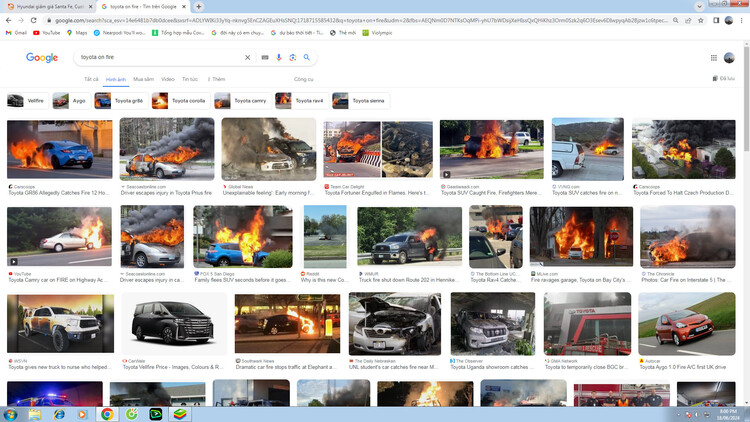Open 'Toyota Forced To Halt Czech Production' link

[683, 193]
